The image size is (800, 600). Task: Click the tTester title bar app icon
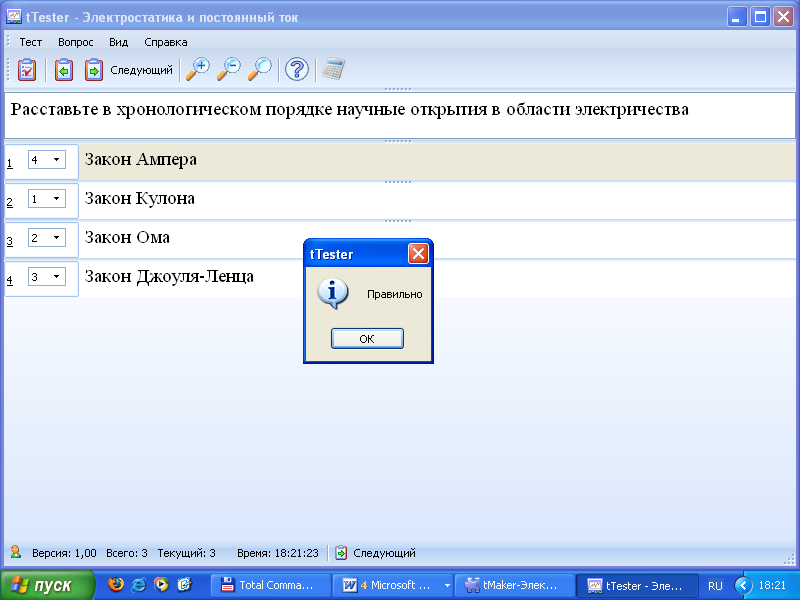point(14,17)
